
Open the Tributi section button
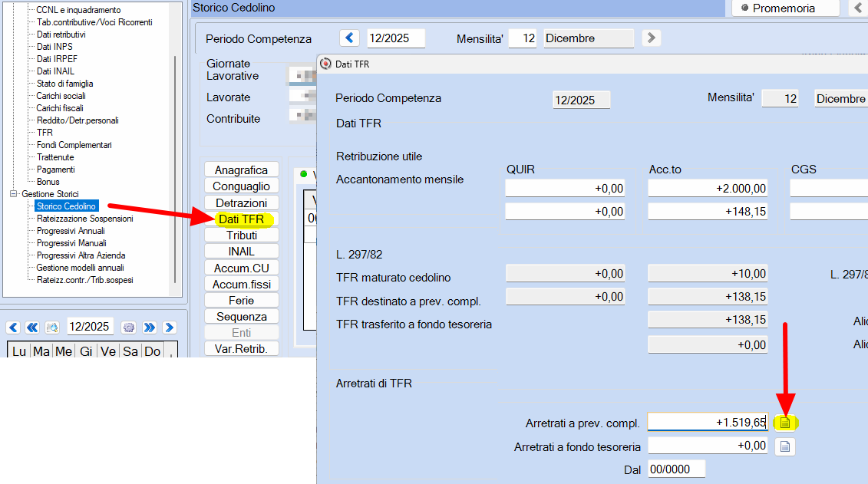(241, 235)
